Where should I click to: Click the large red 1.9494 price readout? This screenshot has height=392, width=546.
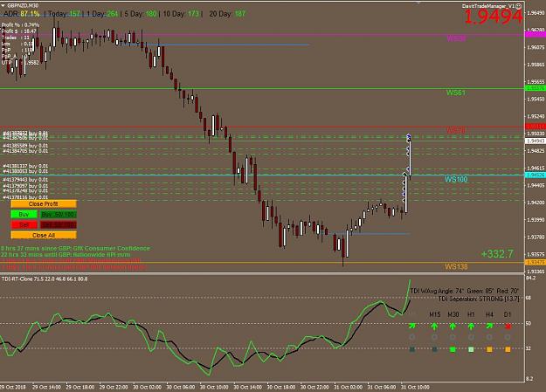pos(494,17)
